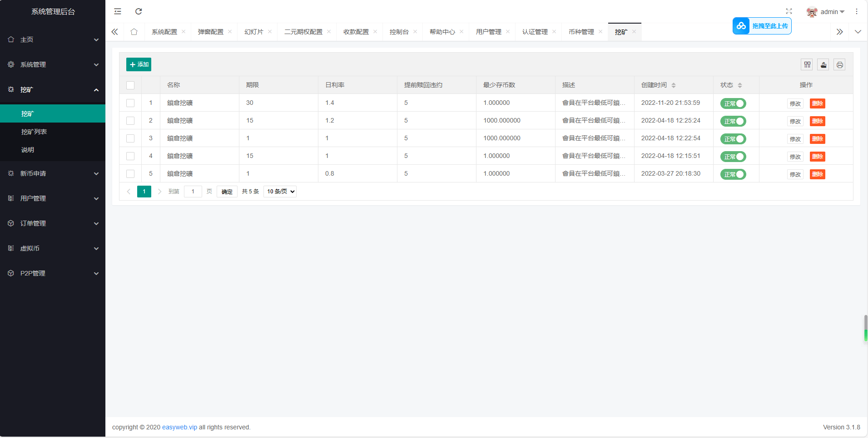This screenshot has width=868, height=438.
Task: Toggle fullscreen mode icon
Action: point(789,11)
